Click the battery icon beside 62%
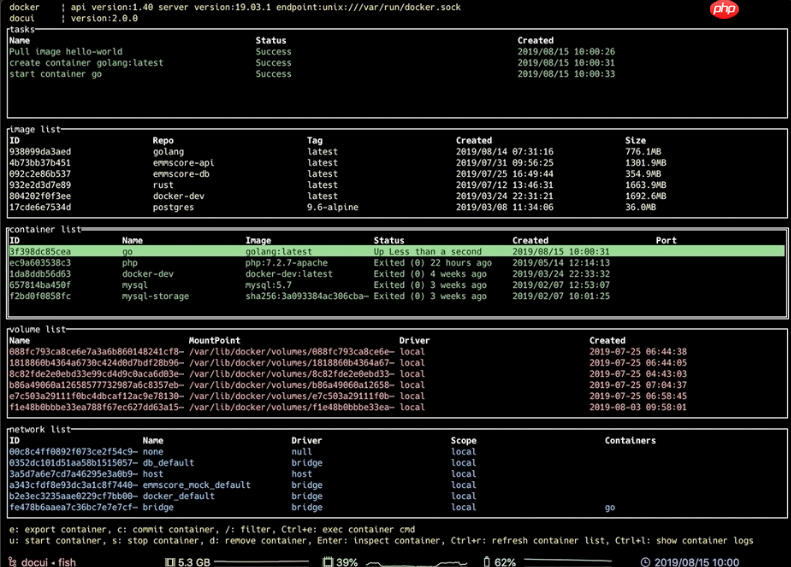 click(487, 562)
